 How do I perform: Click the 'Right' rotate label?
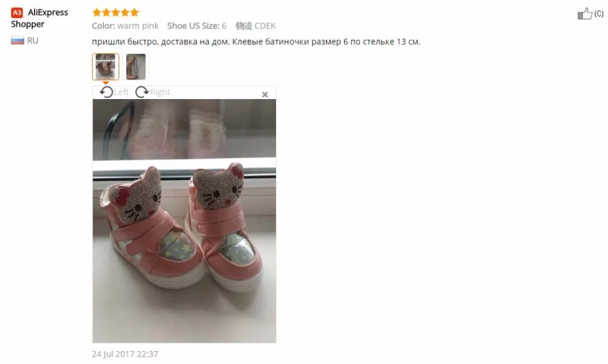pyautogui.click(x=160, y=92)
